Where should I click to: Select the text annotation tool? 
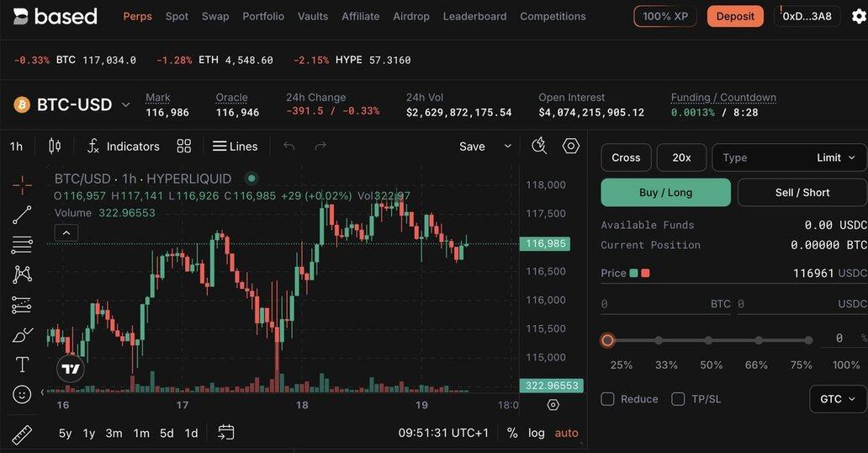coord(22,365)
